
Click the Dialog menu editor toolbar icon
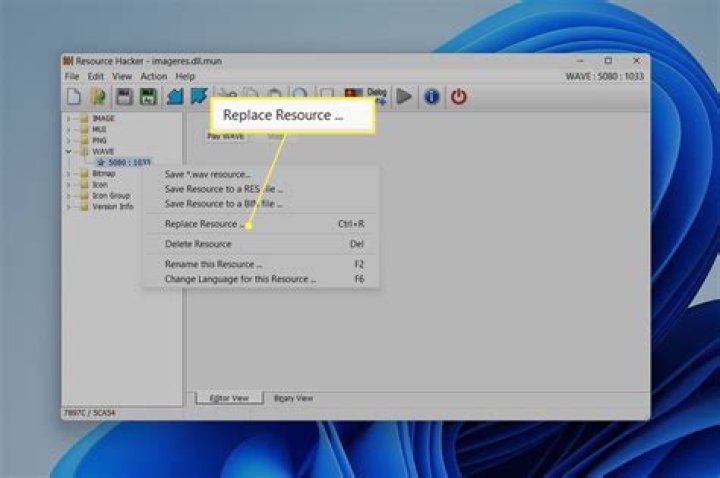[377, 95]
